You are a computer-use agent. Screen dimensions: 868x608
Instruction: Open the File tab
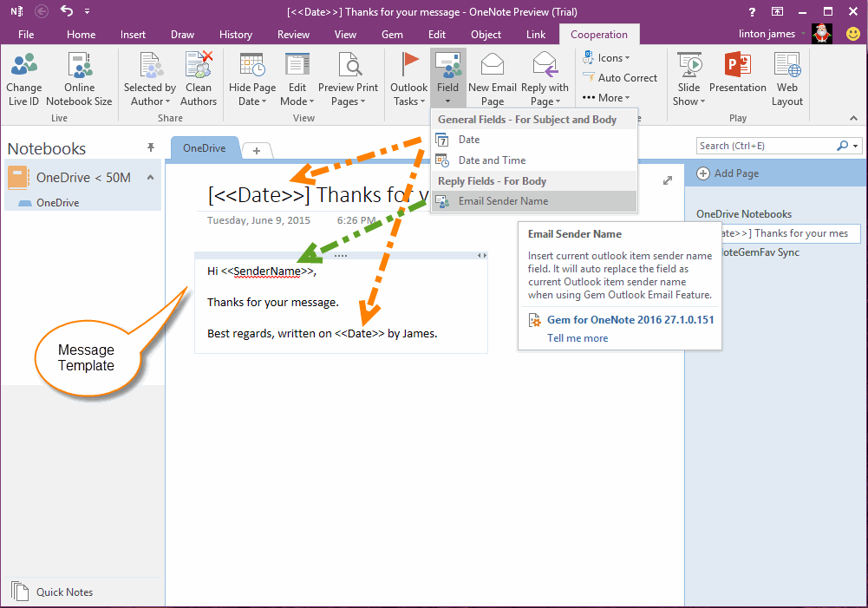coord(26,35)
